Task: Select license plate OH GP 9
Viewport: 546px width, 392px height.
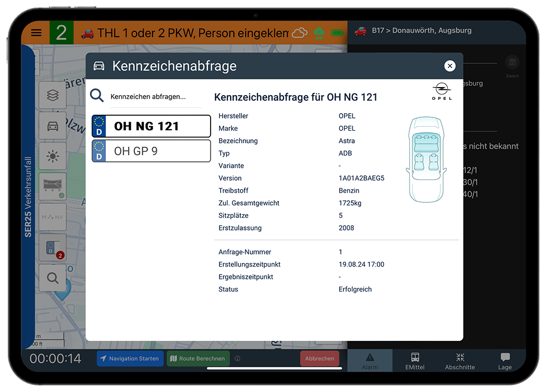Action: click(x=152, y=151)
